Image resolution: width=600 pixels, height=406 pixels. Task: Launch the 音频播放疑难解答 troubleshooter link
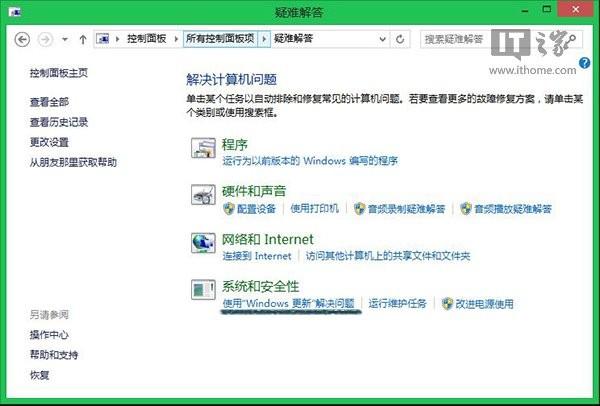513,209
